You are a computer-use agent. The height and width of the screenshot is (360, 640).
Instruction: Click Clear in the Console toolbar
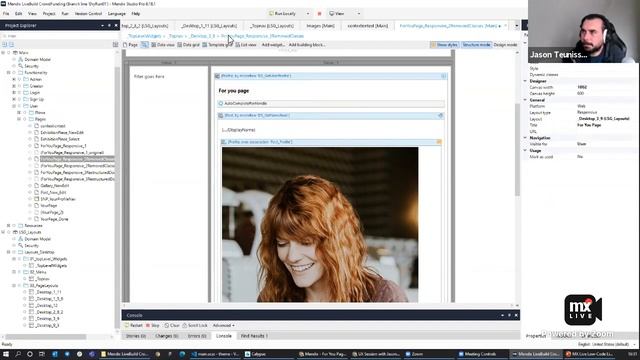(172, 326)
